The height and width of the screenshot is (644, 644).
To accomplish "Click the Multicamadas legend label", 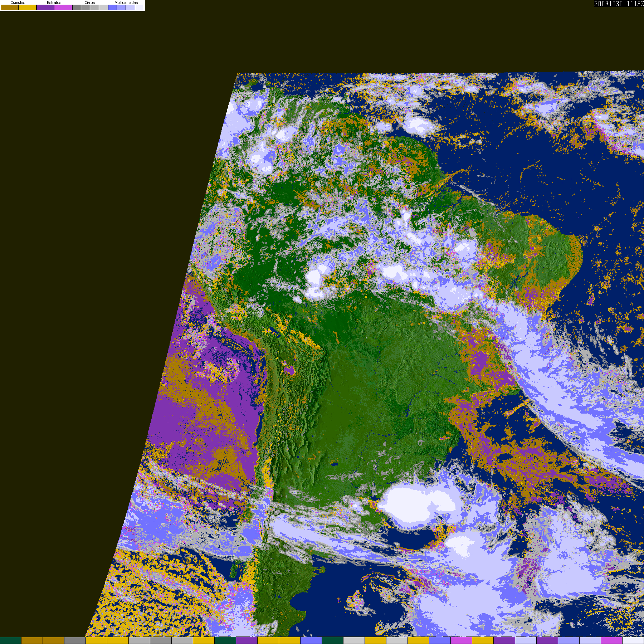I will pos(126,3).
